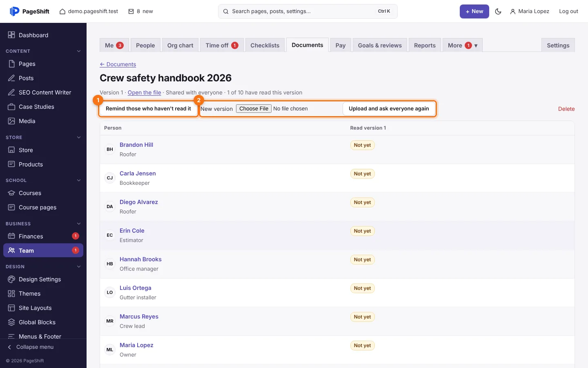Focus the search pages, posts, settings field
The image size is (588, 368).
click(x=308, y=11)
